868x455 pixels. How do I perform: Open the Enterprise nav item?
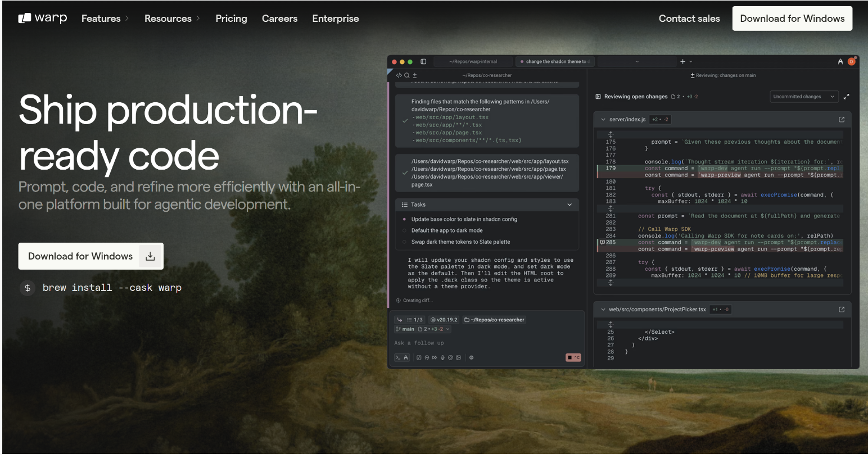[336, 18]
